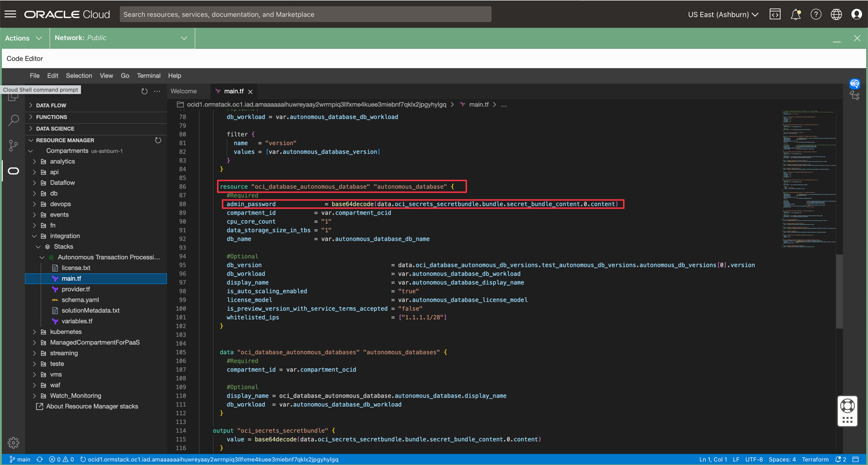Expand the kubernetes compartment folder
This screenshot has width=868, height=465.
[34, 332]
